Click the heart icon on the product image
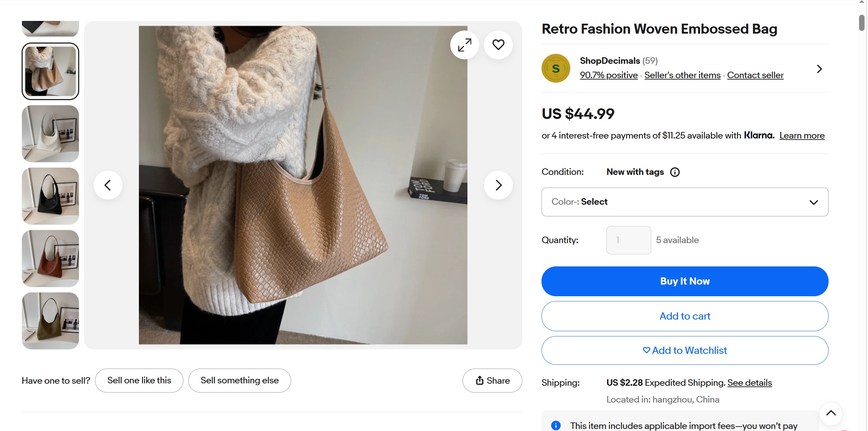This screenshot has width=868, height=431. [498, 45]
